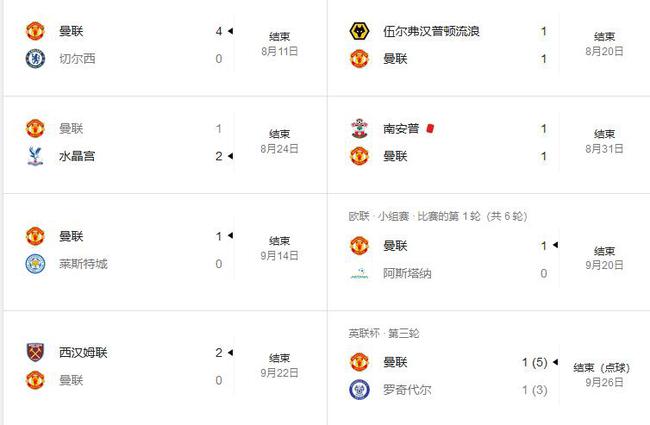Image resolution: width=650 pixels, height=425 pixels.
Task: Select the 水晶宫 team name
Action: pyautogui.click(x=77, y=156)
